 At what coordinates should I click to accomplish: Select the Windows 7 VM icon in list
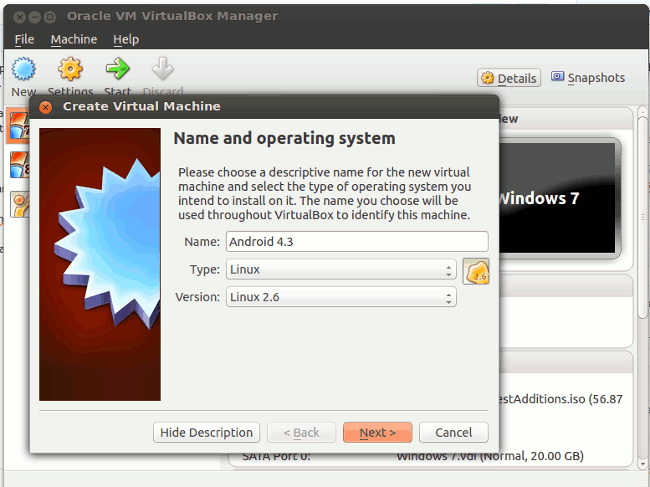click(15, 125)
